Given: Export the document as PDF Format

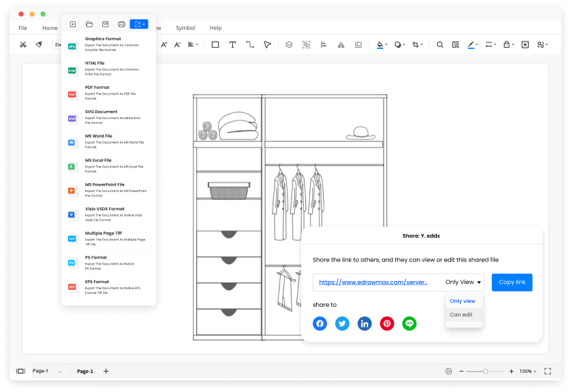Looking at the screenshot, I should [x=108, y=93].
